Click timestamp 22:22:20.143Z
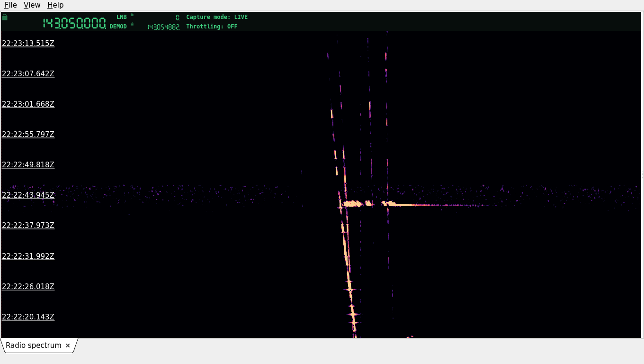 [28, 317]
